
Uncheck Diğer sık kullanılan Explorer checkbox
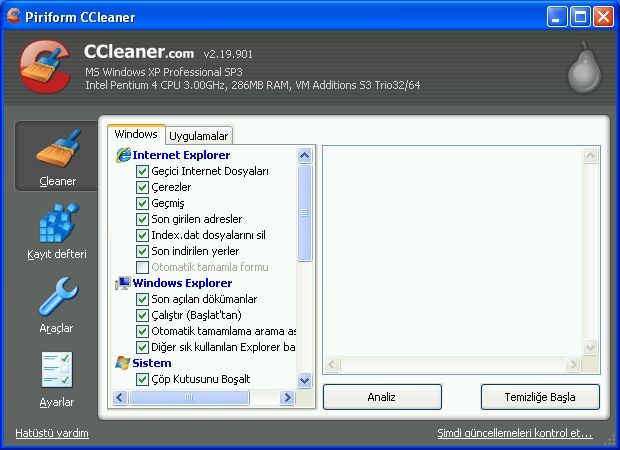[x=142, y=347]
